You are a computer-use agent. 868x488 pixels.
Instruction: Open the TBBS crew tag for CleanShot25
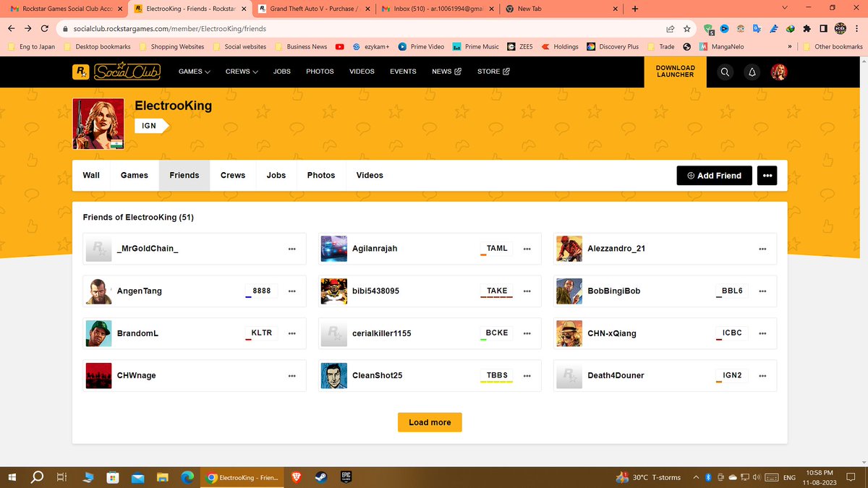click(x=497, y=376)
